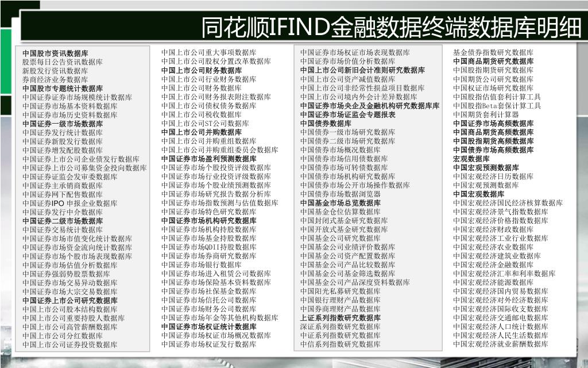Select the heading 中国证券市场盈利预测数据库
This screenshot has width=588, height=368.
click(209, 159)
